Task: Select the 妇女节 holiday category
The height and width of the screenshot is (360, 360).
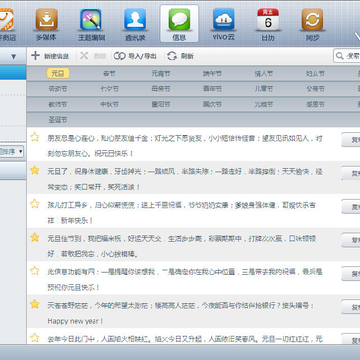Action: [x=315, y=73]
